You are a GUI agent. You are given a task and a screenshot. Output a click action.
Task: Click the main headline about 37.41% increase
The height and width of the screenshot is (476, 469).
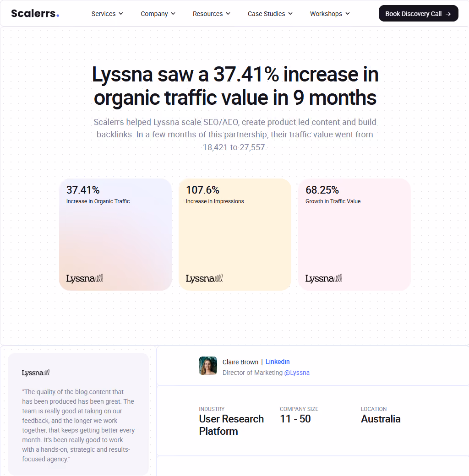click(235, 86)
